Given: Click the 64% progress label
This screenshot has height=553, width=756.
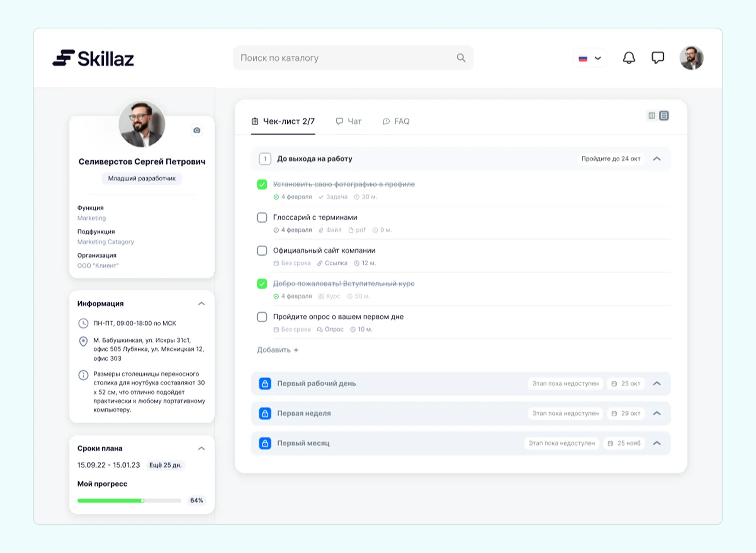Looking at the screenshot, I should [x=197, y=500].
